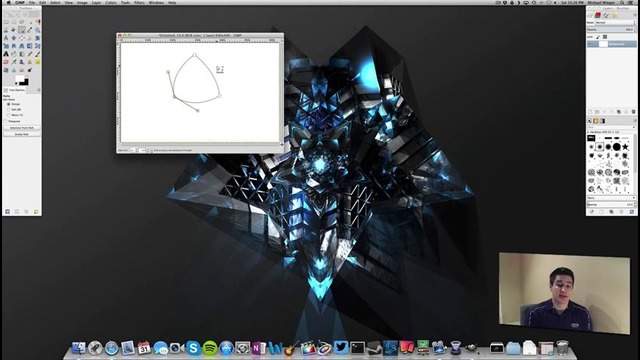Select the Zoom magnifier tool
The image size is (640, 360).
(x=38, y=30)
